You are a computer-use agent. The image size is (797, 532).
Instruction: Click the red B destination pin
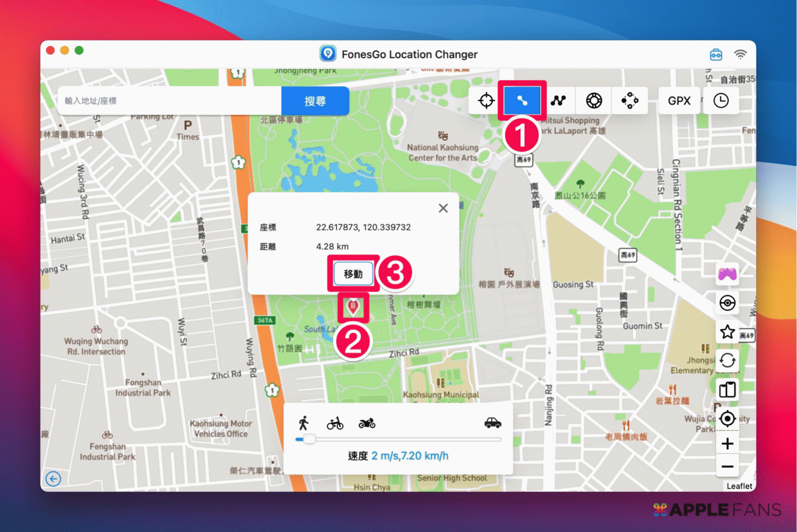pos(353,306)
